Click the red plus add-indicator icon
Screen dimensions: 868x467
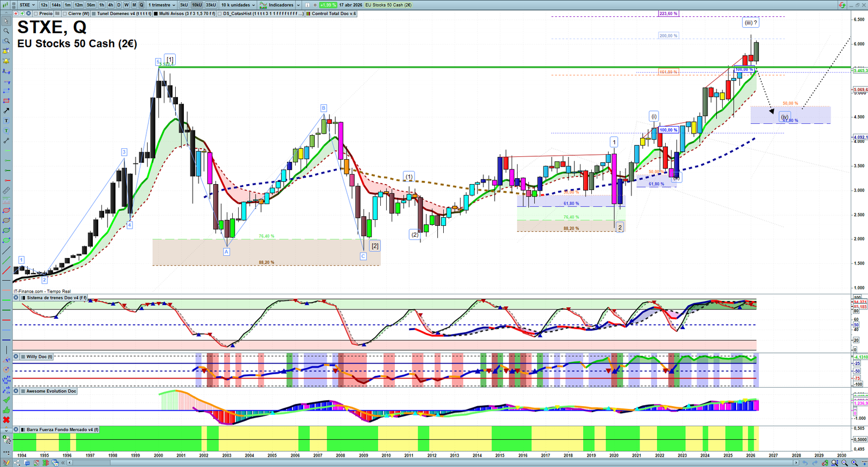click(x=16, y=14)
